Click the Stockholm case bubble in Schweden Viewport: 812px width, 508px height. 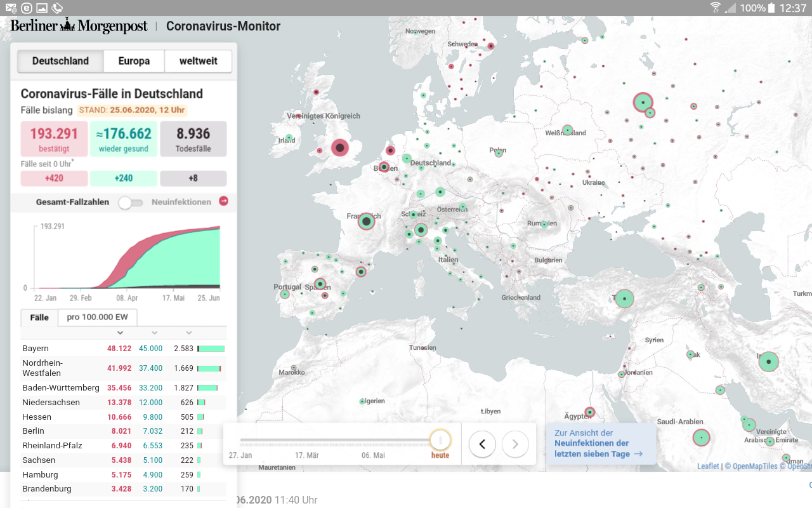[x=490, y=46]
